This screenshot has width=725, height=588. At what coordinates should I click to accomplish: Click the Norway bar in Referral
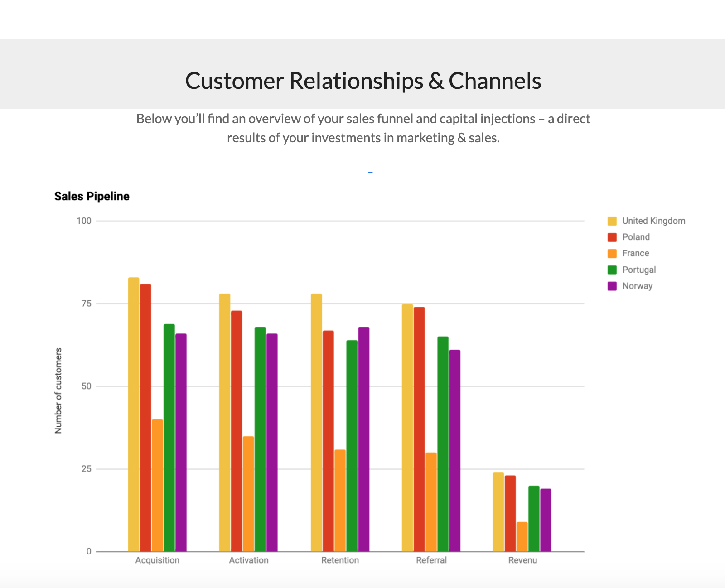click(x=454, y=451)
